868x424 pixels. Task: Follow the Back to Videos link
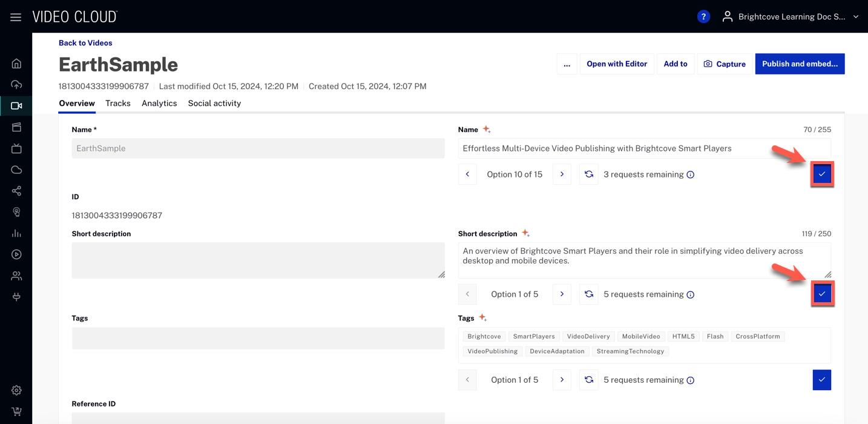85,43
